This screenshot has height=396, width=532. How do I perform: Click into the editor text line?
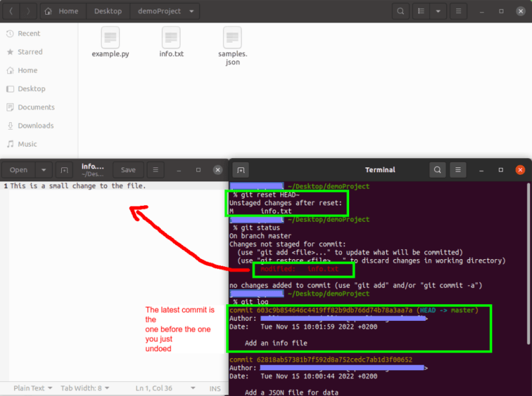tap(78, 186)
